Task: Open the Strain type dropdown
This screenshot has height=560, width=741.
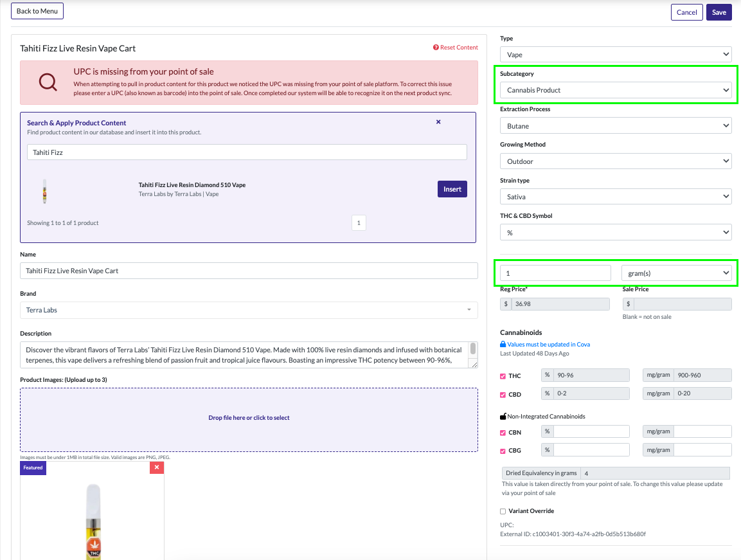Action: point(616,197)
